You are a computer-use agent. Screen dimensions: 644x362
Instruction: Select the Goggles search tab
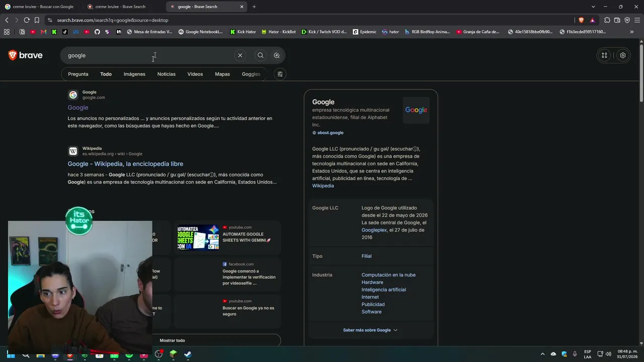tap(251, 74)
